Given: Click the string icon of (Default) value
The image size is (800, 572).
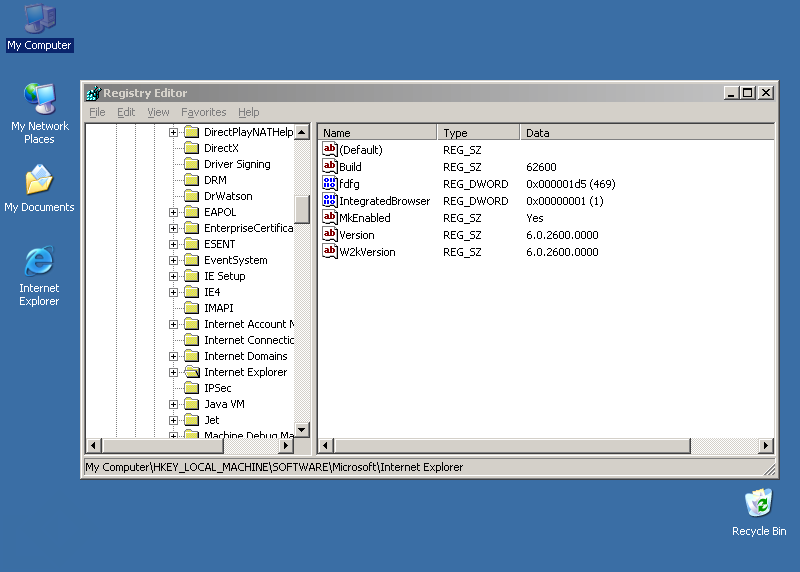Looking at the screenshot, I should [x=330, y=150].
